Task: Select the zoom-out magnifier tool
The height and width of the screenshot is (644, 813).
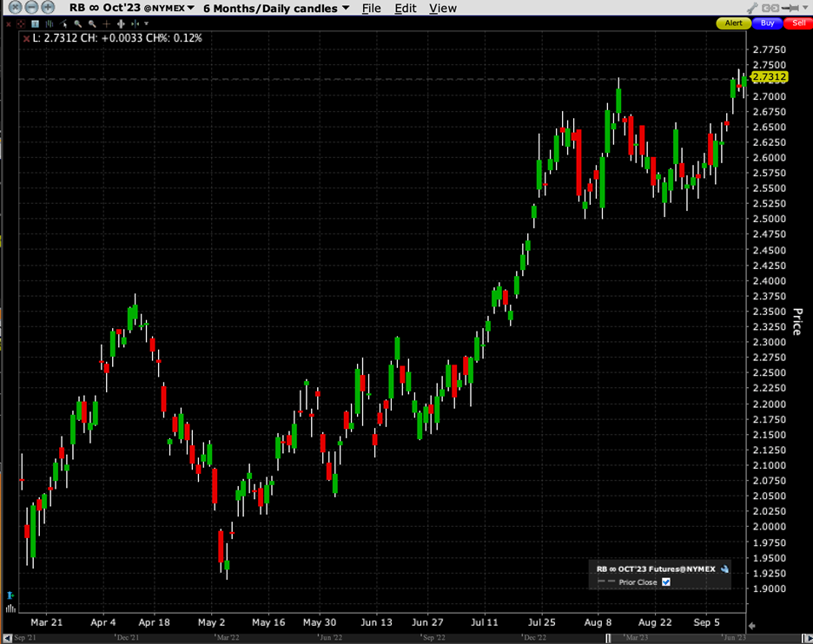Action: coord(91,23)
